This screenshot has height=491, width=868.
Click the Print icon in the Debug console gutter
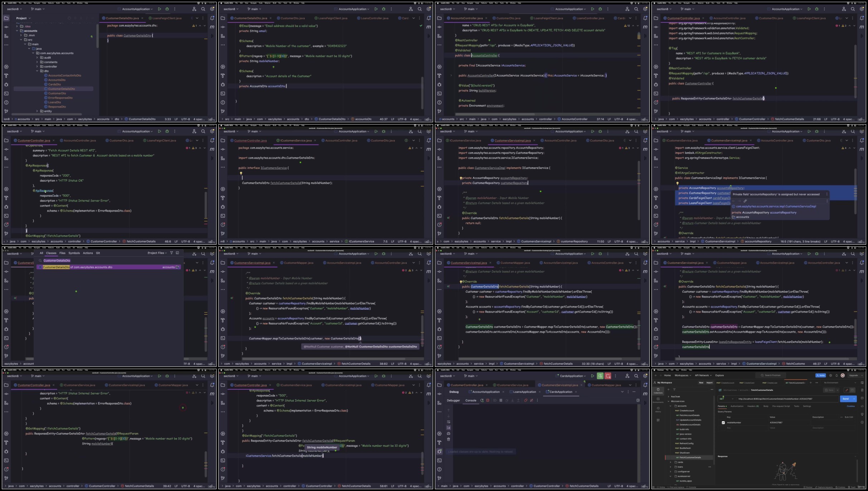coord(448,433)
